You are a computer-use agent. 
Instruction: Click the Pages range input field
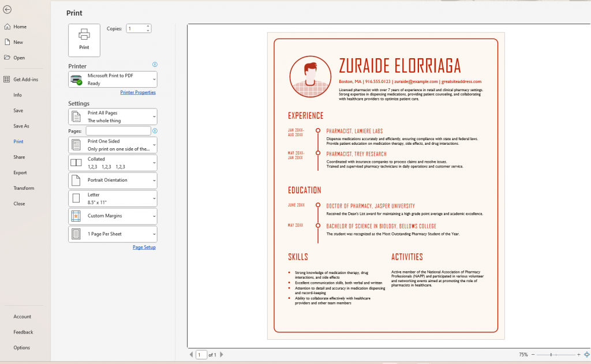(118, 131)
